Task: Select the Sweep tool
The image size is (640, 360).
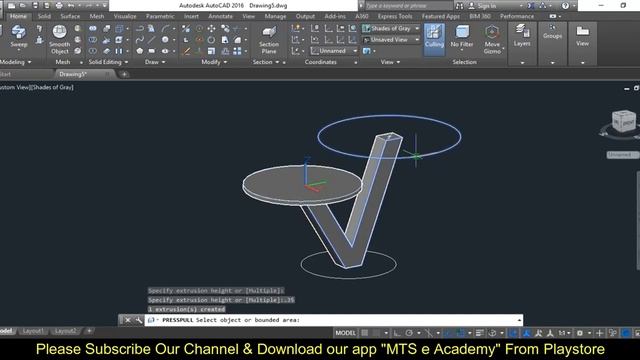Action: (x=18, y=36)
